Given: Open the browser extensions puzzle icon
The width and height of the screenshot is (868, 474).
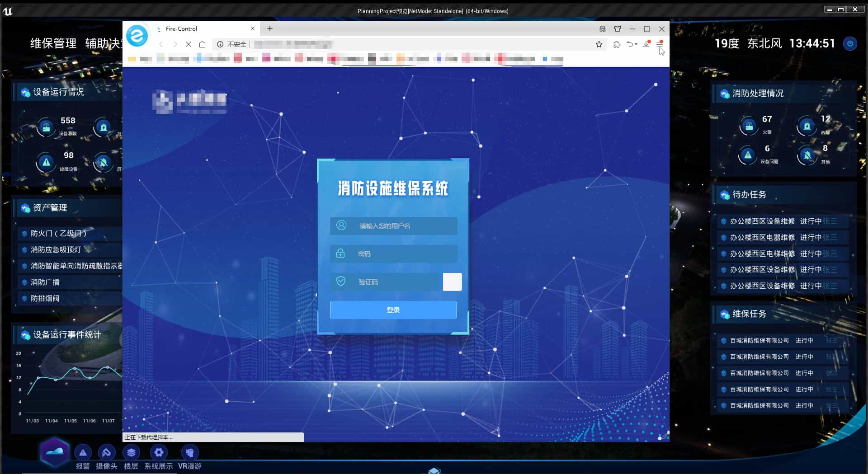Looking at the screenshot, I should click(617, 44).
